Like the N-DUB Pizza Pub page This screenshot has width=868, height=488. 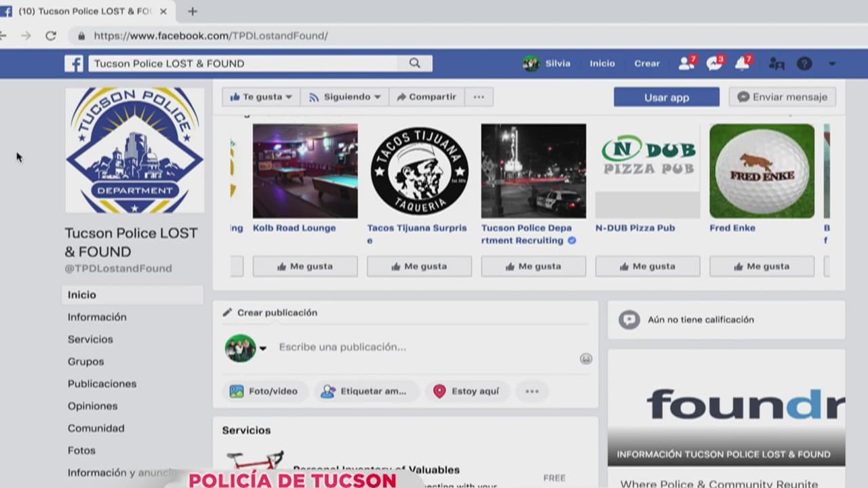(x=647, y=266)
